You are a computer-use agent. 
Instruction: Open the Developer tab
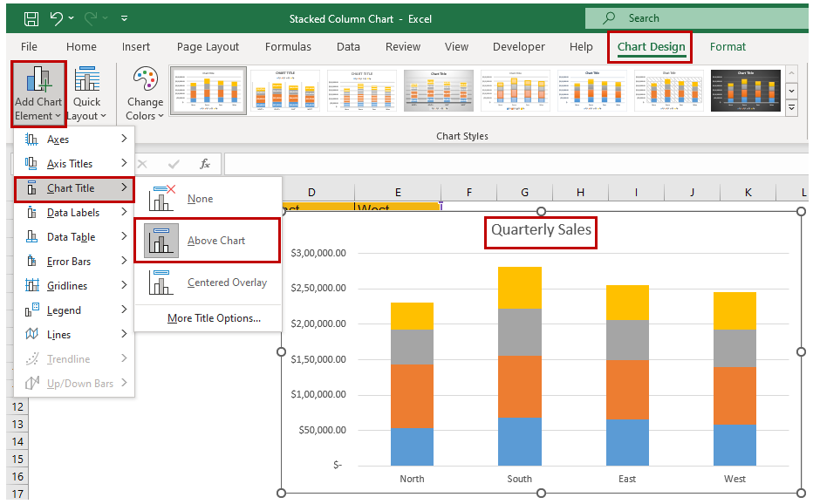[519, 47]
